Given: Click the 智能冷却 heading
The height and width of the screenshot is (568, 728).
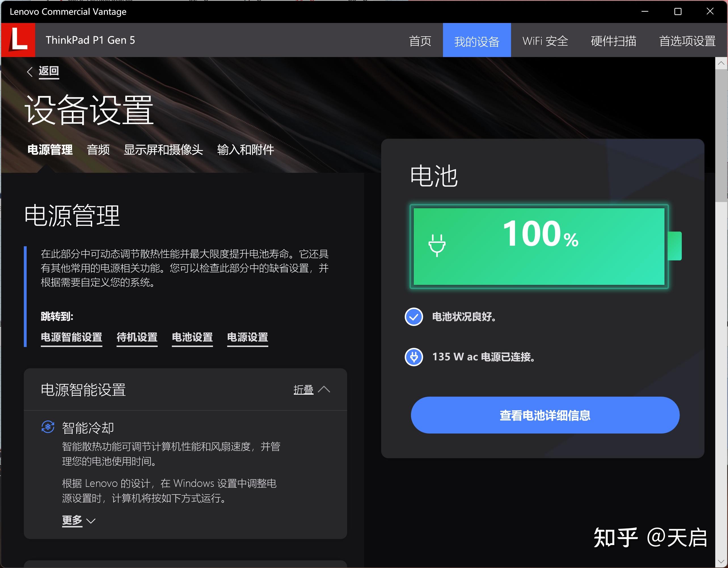Looking at the screenshot, I should pos(88,428).
